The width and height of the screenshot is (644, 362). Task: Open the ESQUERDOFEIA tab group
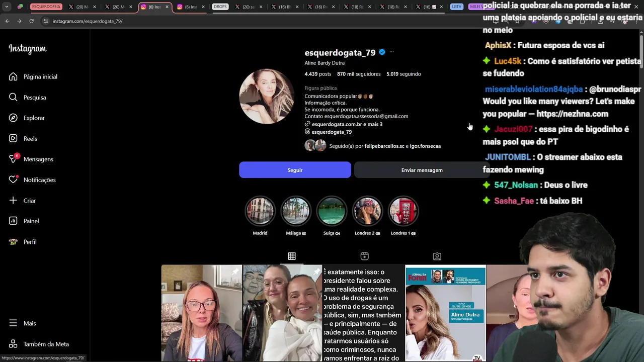[46, 7]
